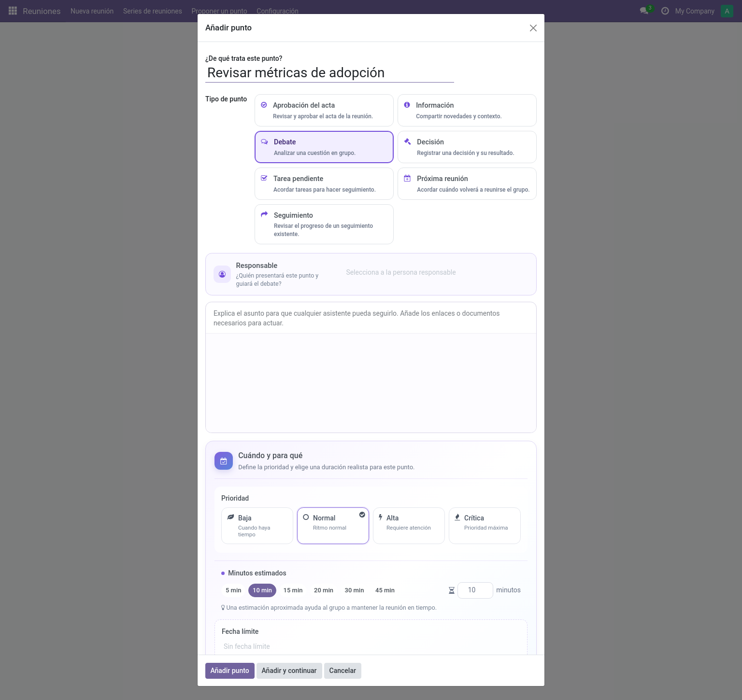
Task: Choose the 20 min duration chip
Action: tap(324, 590)
